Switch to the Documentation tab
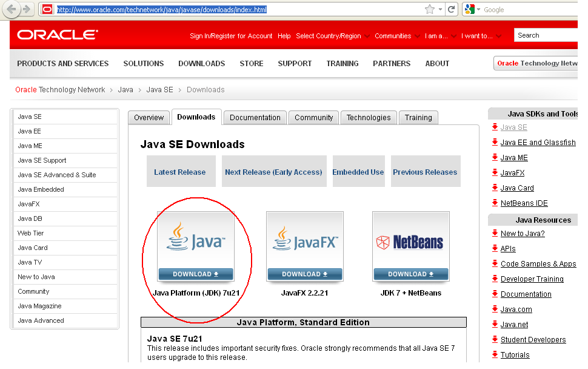 click(x=255, y=118)
